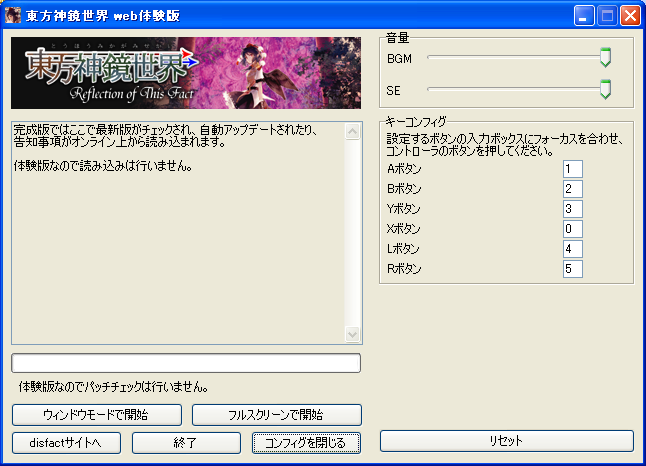This screenshot has height=466, width=646.
Task: Focus the Bボタン input box
Action: 572,189
